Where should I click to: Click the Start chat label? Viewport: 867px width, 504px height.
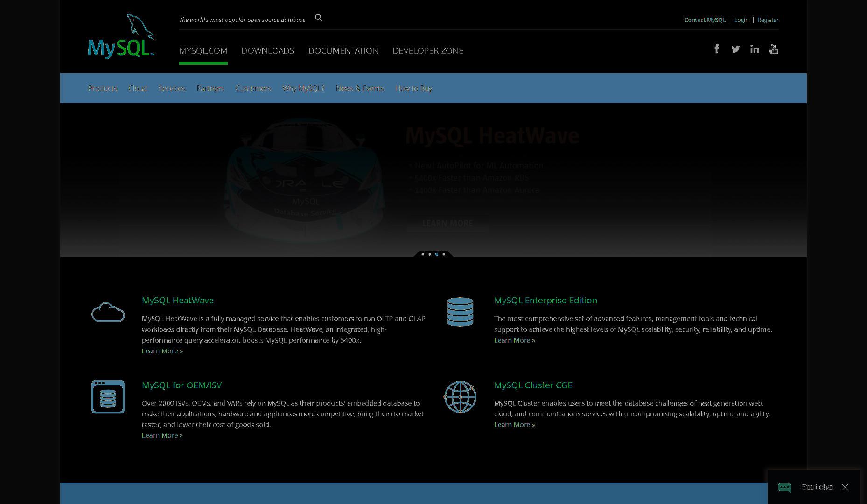(x=817, y=487)
